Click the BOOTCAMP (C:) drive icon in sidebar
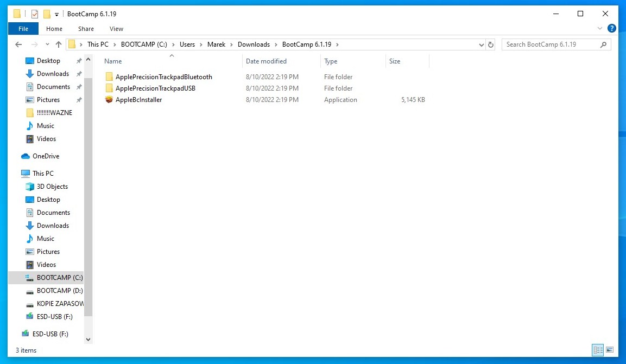 (x=29, y=278)
